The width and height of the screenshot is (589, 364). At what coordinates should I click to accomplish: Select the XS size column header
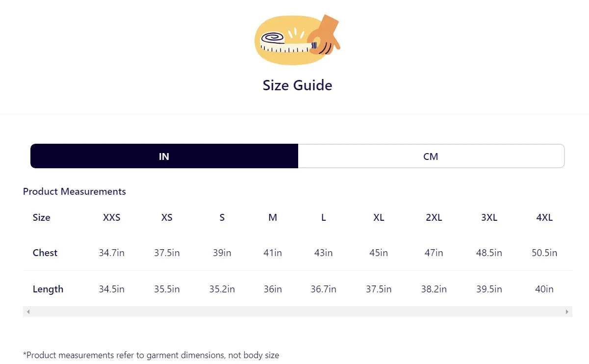[x=167, y=217]
